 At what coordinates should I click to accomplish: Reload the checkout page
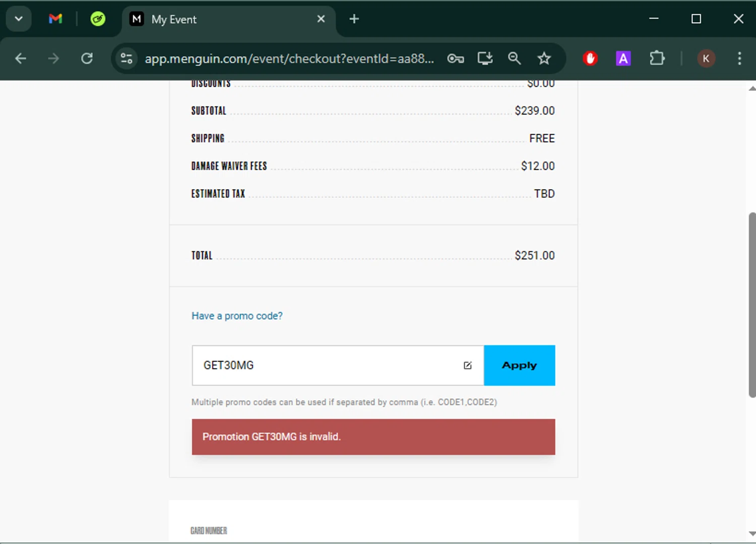click(x=87, y=58)
